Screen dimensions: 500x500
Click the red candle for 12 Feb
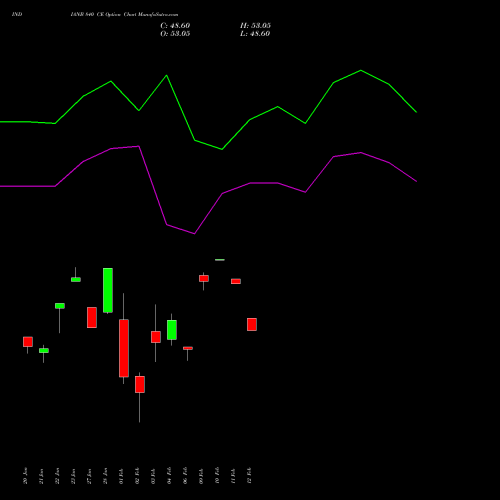click(x=252, y=324)
